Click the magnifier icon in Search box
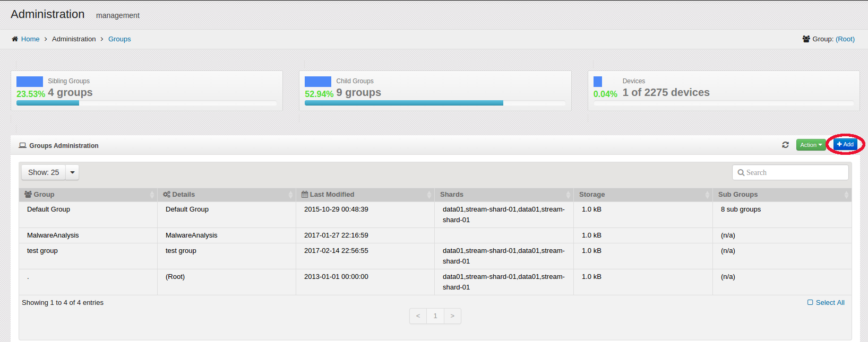The image size is (868, 342). coord(741,173)
